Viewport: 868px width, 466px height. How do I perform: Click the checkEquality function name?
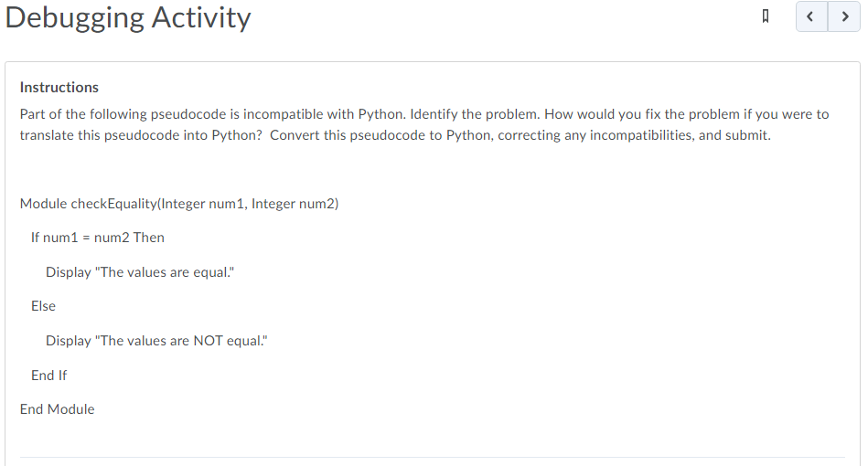coord(114,204)
